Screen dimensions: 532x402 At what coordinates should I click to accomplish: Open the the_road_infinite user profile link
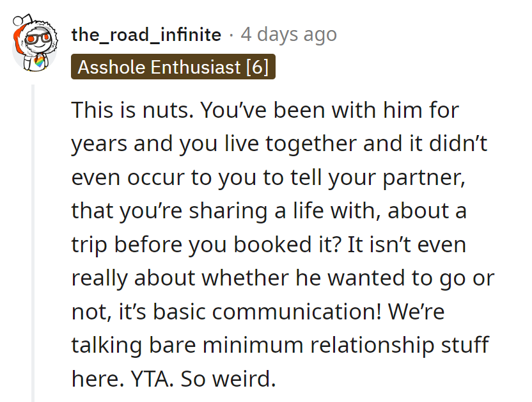[x=146, y=35]
